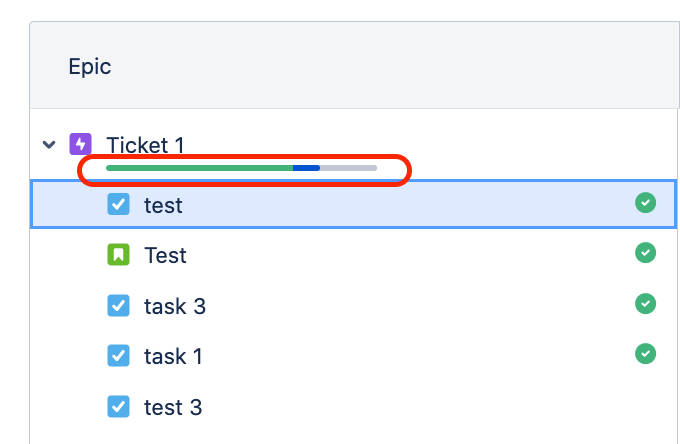Open the 'test 3' issue
This screenshot has width=680, height=444.
click(173, 407)
